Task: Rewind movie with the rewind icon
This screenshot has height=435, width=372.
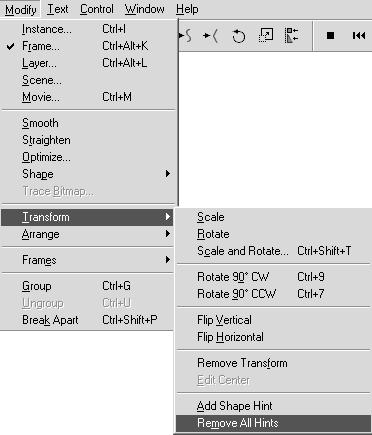Action: point(359,35)
